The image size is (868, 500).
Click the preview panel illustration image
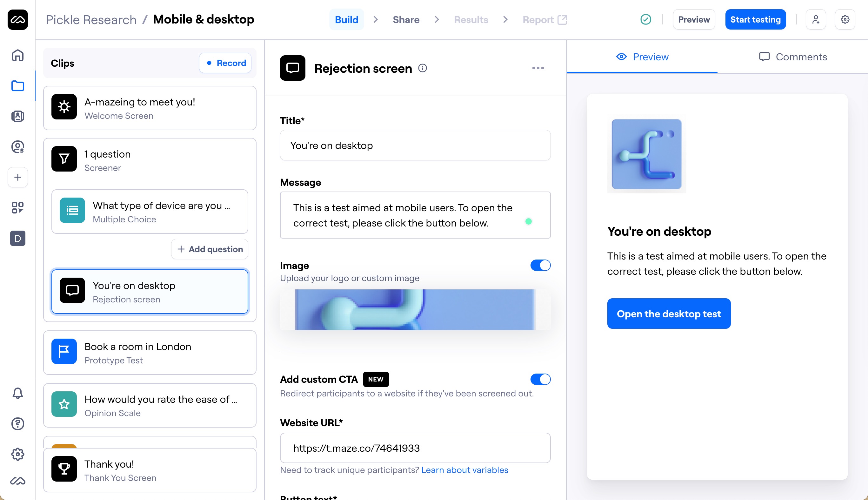(x=646, y=154)
